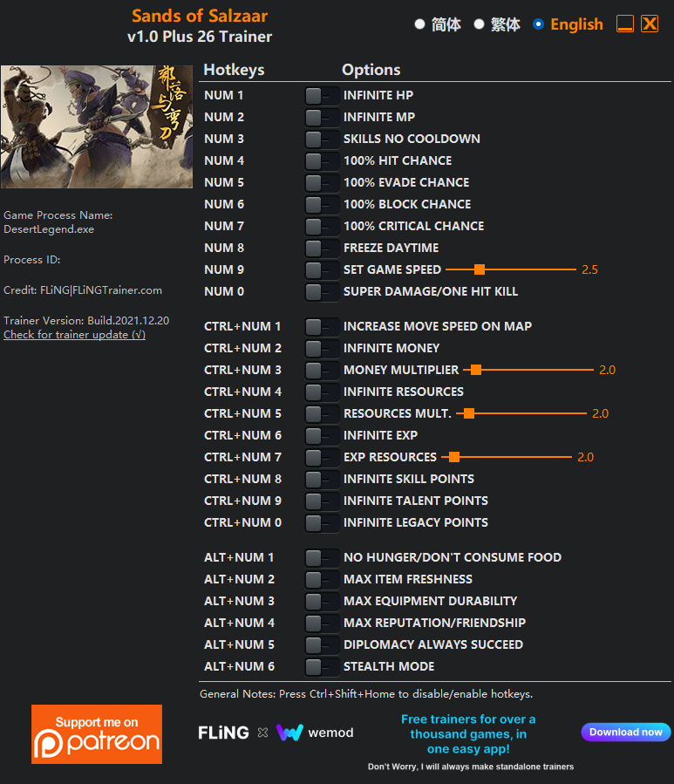The width and height of the screenshot is (674, 784).
Task: Toggle Infinite Legacy Points
Action: [322, 523]
